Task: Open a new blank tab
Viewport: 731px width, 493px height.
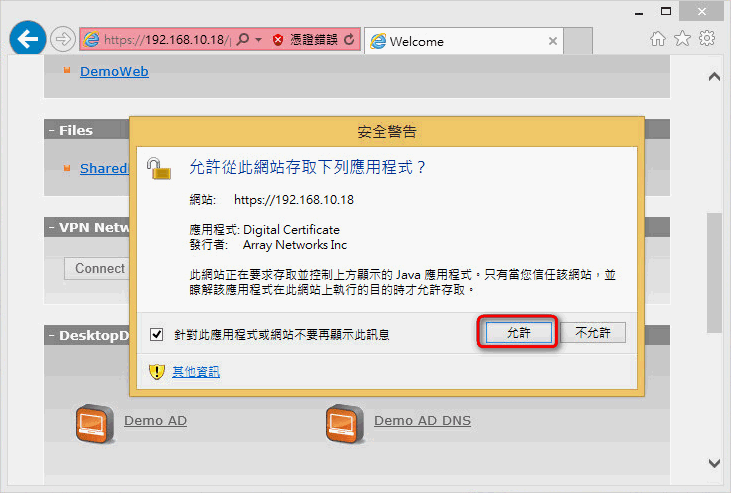Action: tap(578, 41)
